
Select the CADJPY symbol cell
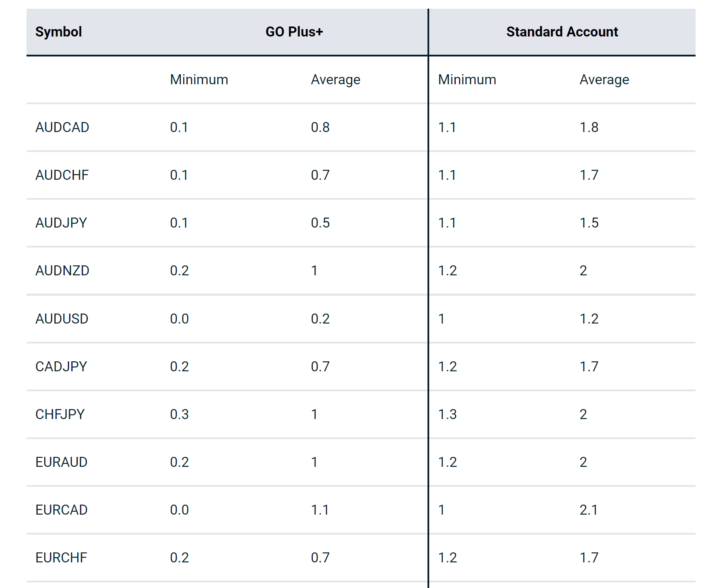tap(61, 367)
